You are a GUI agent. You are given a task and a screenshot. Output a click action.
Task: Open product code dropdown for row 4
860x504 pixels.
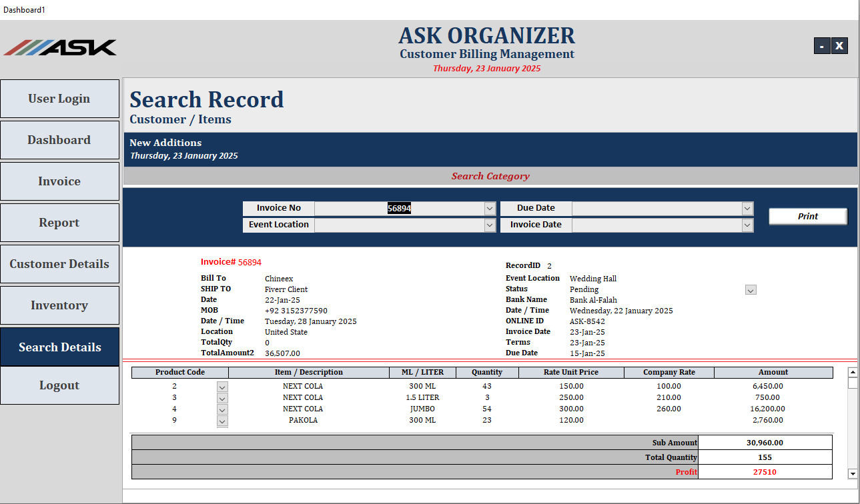click(x=222, y=409)
